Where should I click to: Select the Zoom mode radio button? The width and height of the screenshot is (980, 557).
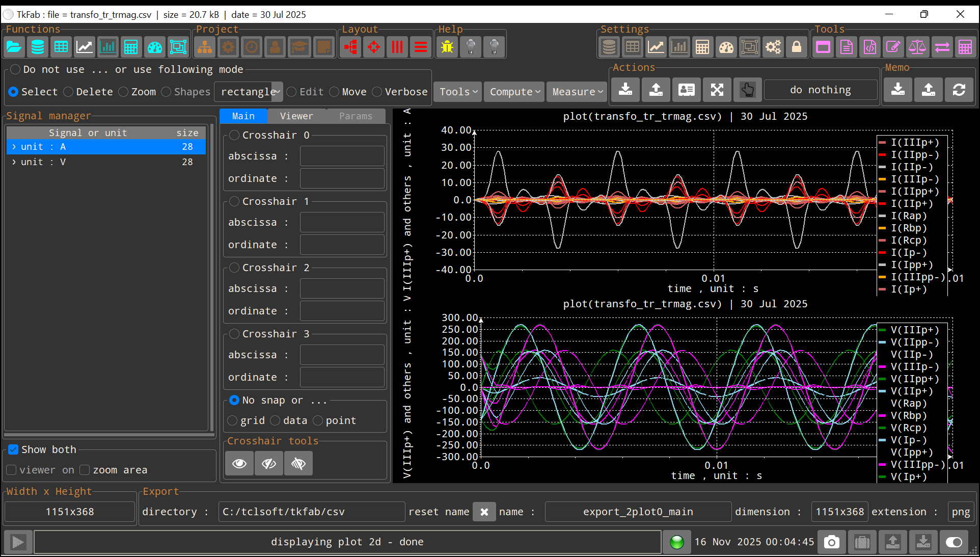[x=124, y=92]
